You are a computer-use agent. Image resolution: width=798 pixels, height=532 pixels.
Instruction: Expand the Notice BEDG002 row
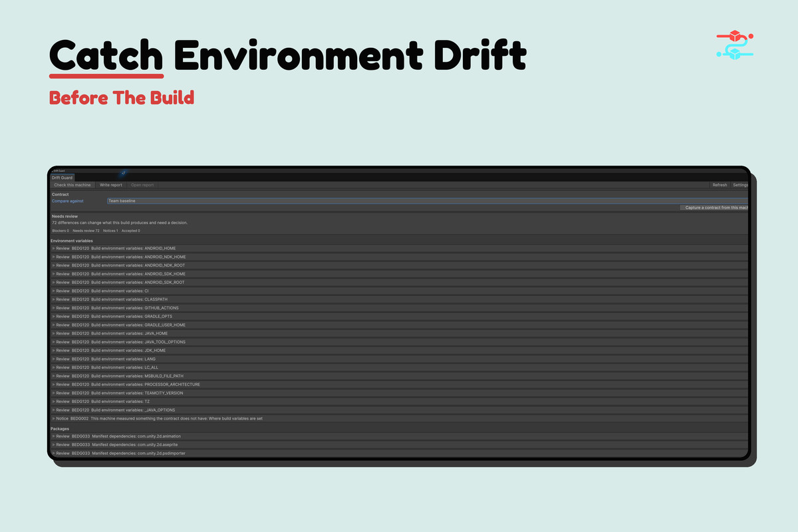pos(400,418)
